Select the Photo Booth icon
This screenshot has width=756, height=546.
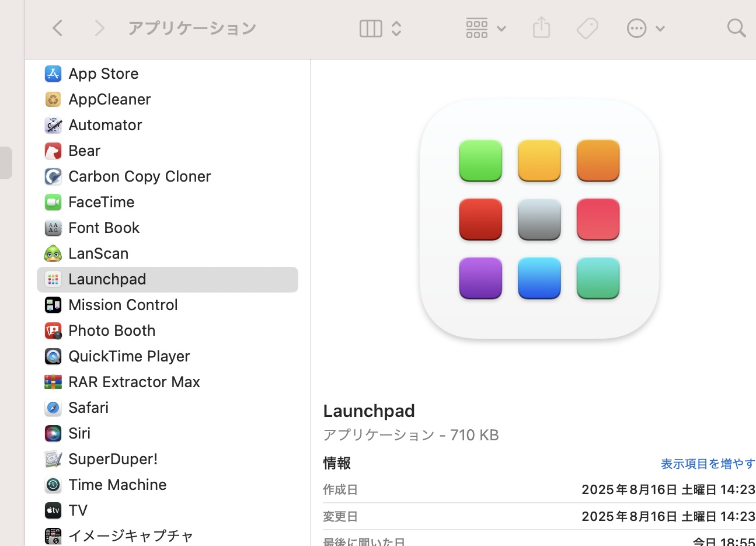pyautogui.click(x=53, y=331)
